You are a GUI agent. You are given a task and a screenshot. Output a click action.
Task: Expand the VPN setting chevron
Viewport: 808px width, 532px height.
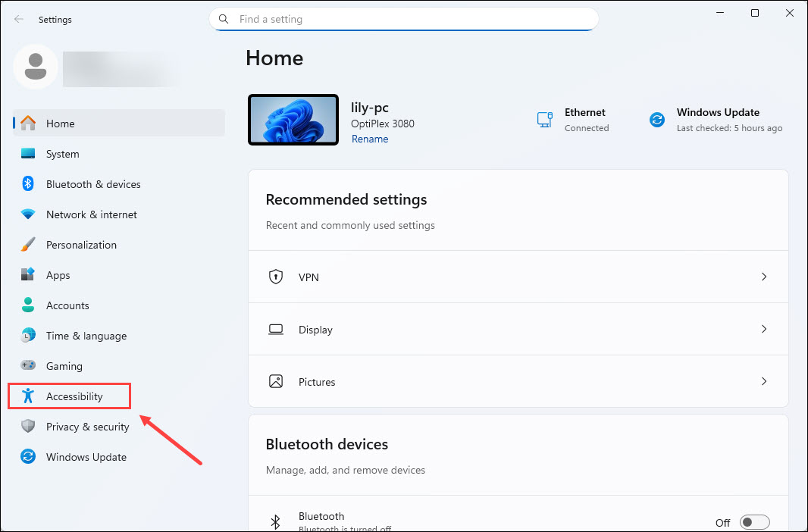(x=764, y=277)
